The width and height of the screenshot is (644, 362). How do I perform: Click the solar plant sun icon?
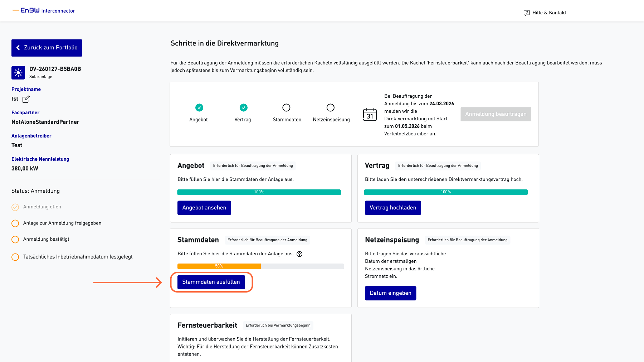18,73
